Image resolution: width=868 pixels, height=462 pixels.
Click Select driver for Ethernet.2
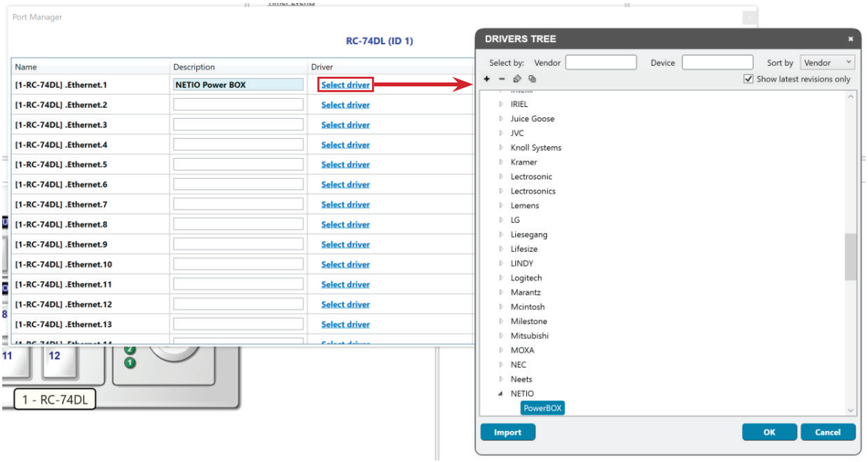pyautogui.click(x=345, y=105)
